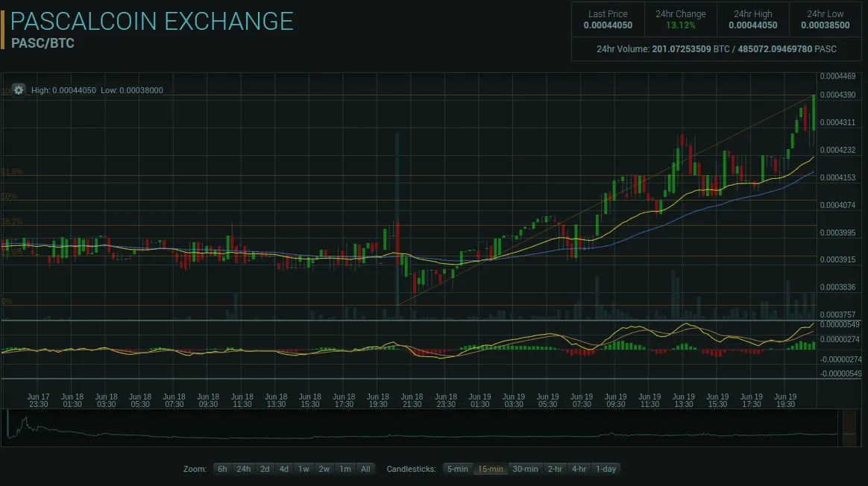868x486 pixels.
Task: Click the range selector handle in overview strip
Action: [849, 428]
